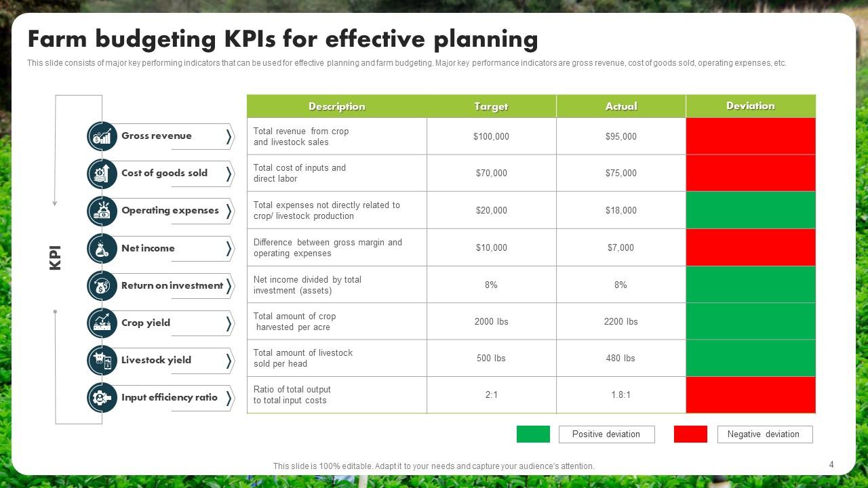868x488 pixels.
Task: Click the red legend color swatch
Action: pyautogui.click(x=690, y=434)
